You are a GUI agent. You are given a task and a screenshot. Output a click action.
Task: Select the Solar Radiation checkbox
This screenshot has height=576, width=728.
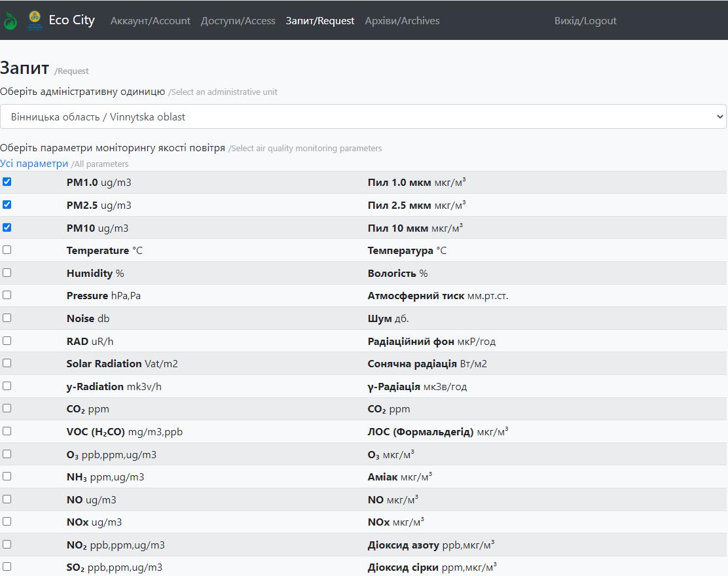pos(7,363)
